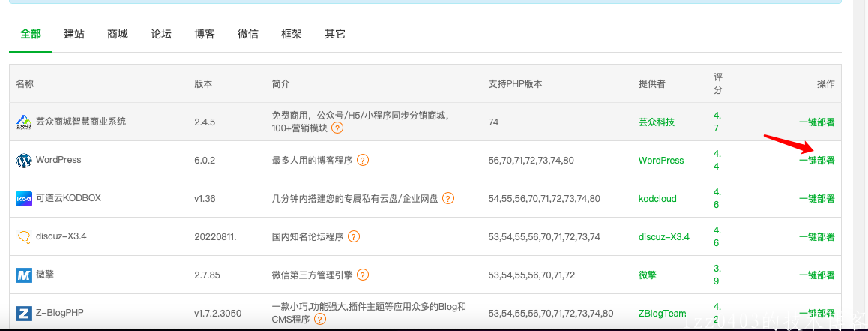Open provider link 微擎
The image size is (868, 331).
[647, 275]
